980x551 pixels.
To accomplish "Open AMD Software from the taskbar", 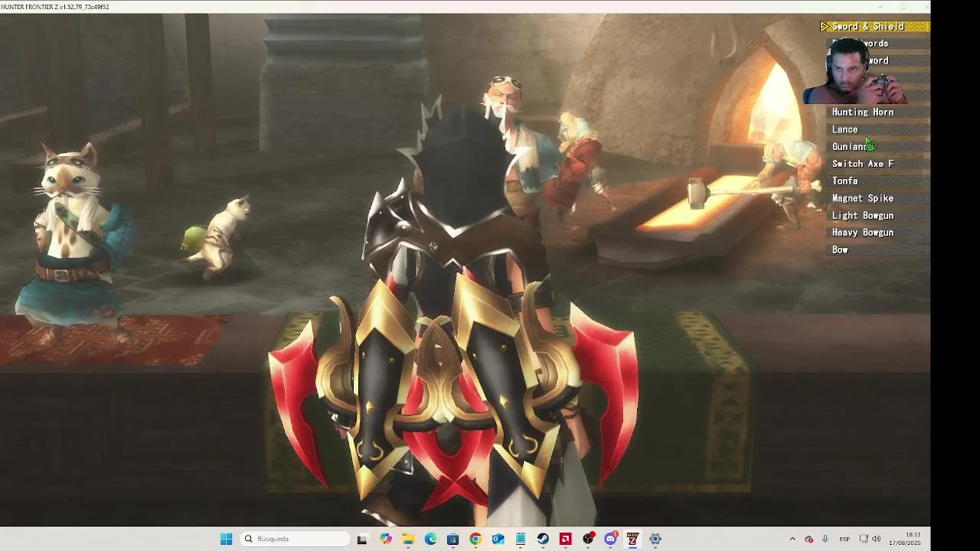I will [565, 539].
